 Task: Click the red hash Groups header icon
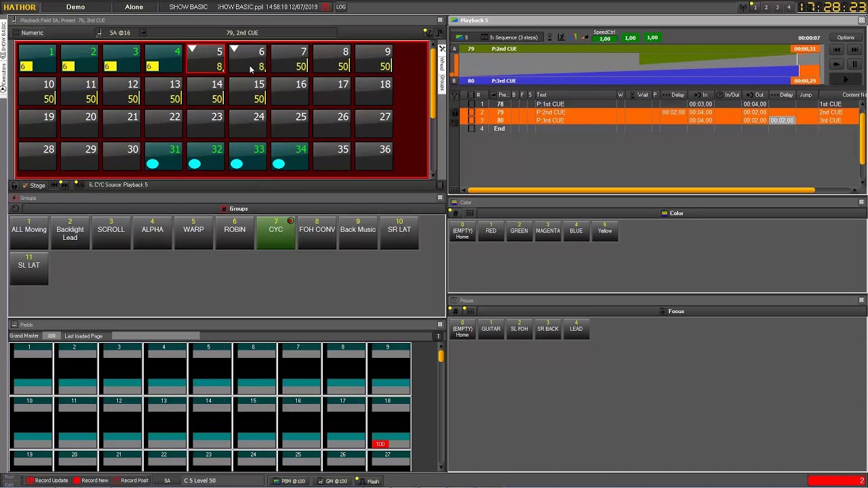[224, 209]
